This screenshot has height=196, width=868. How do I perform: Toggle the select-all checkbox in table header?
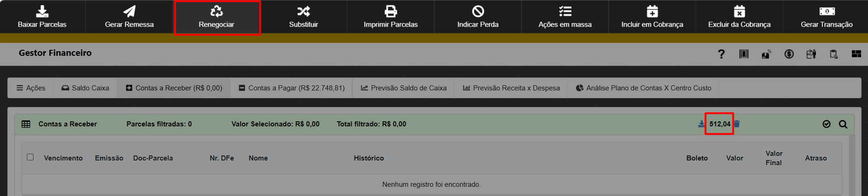point(30,157)
